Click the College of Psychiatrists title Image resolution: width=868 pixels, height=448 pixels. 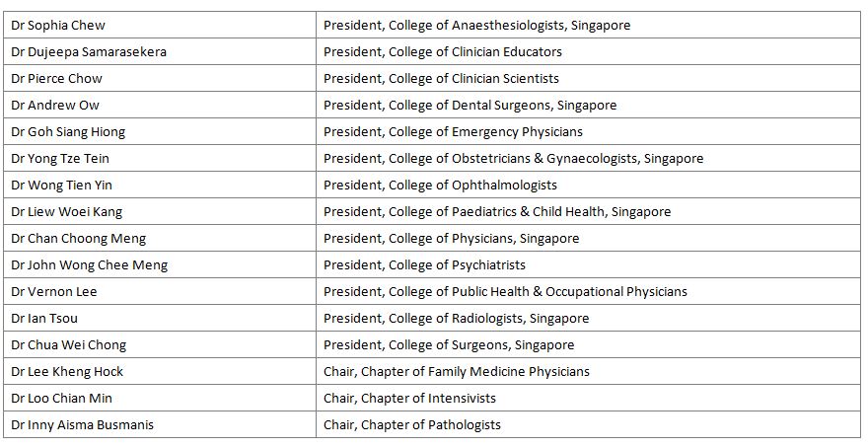click(x=424, y=264)
